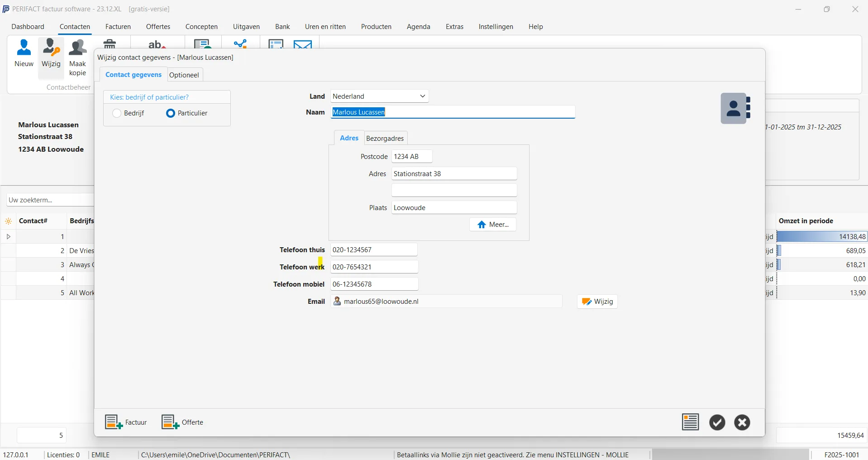This screenshot has width=868, height=460.
Task: Click the document icon right of 'ab'
Action: 203,44
